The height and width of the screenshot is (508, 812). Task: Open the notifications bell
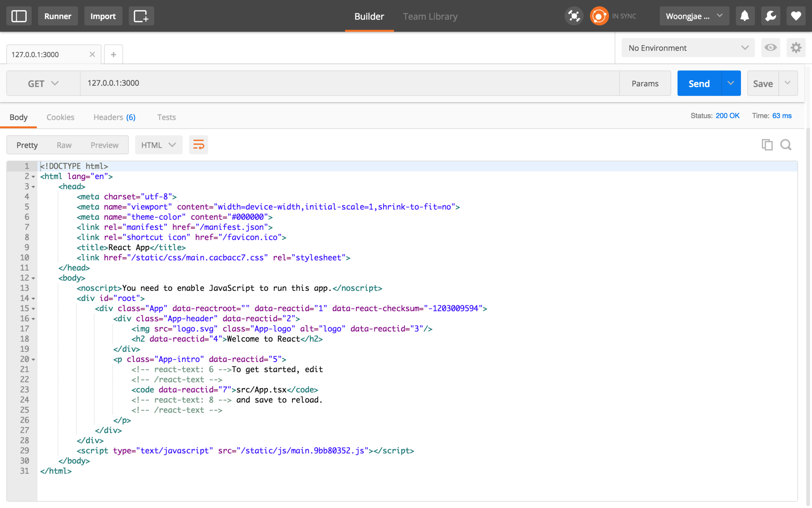point(744,16)
